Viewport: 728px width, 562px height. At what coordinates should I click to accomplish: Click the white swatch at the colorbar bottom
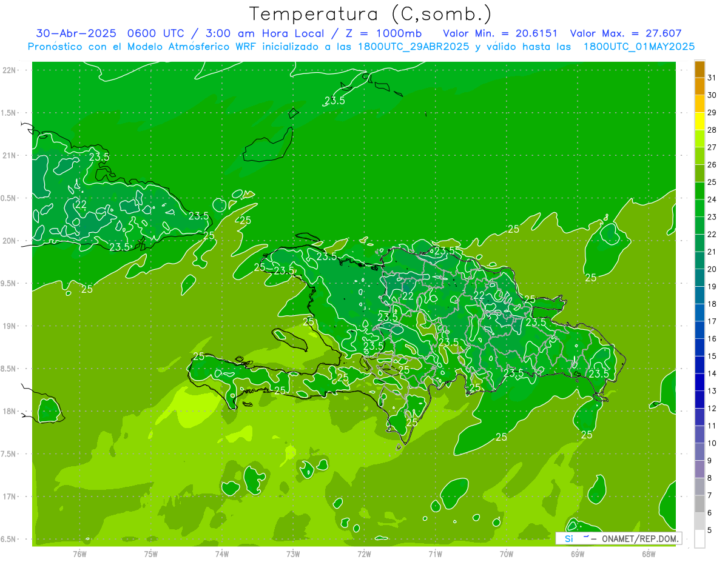click(x=699, y=539)
